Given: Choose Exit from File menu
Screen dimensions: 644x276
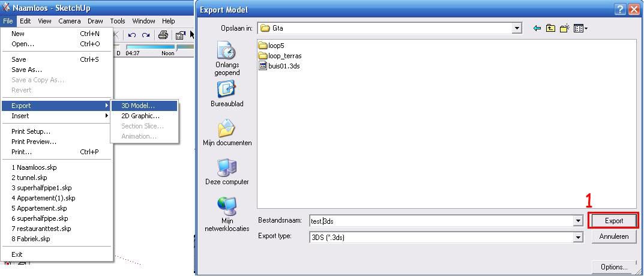Looking at the screenshot, I should pyautogui.click(x=56, y=254).
